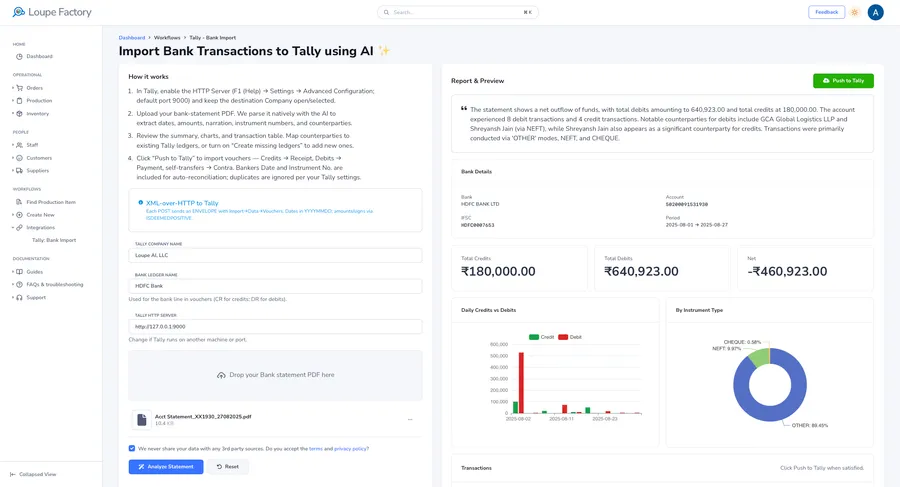Toggle the Credit legend series
Screen dimensions: 900x487
[541, 337]
